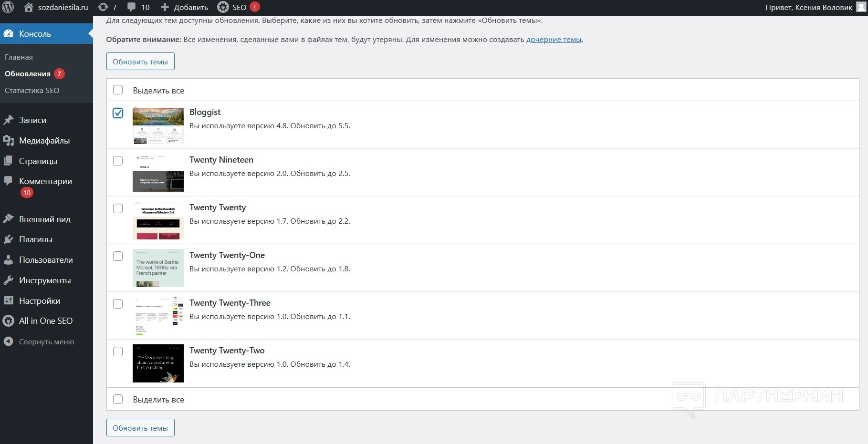The width and height of the screenshot is (868, 444).
Task: Go to Главная in the sidebar
Action: [x=19, y=57]
